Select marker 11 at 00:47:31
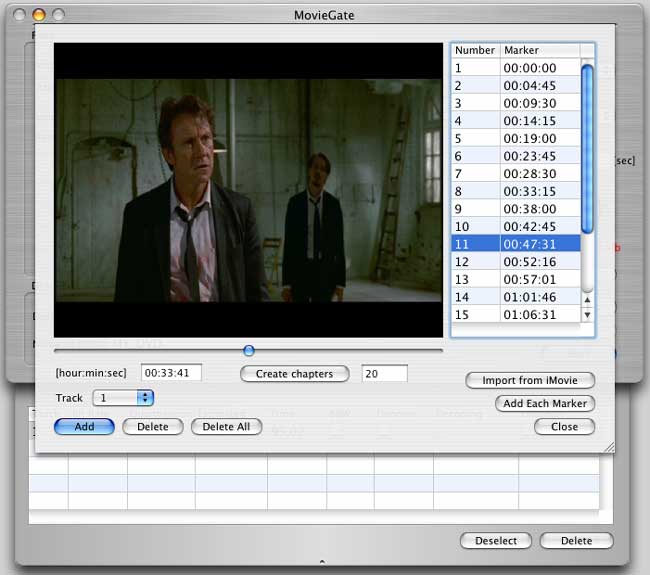The height and width of the screenshot is (575, 650). tap(516, 244)
